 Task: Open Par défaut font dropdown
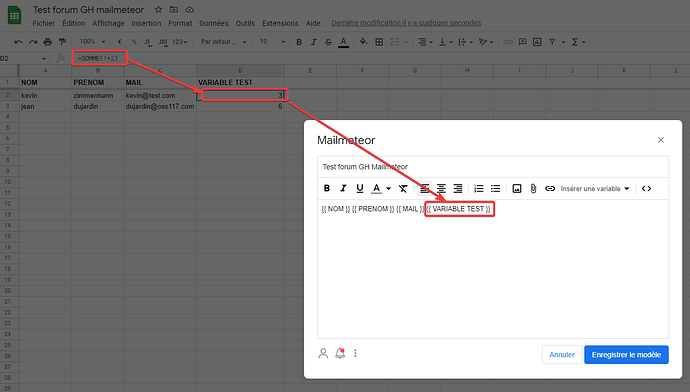click(x=224, y=42)
